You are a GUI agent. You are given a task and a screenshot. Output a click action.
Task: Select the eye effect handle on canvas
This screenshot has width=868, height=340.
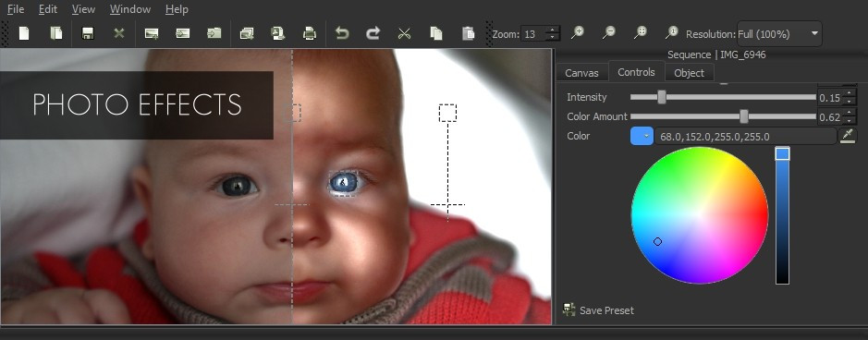343,182
